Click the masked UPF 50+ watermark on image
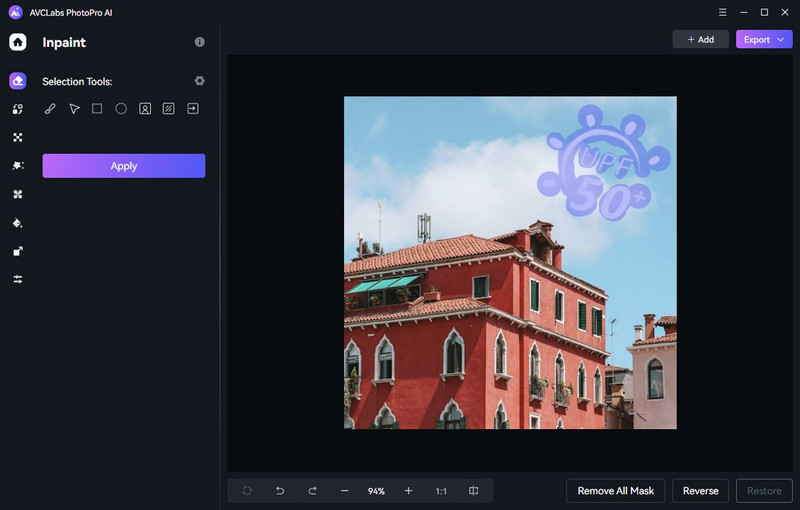The width and height of the screenshot is (800, 510). click(603, 163)
